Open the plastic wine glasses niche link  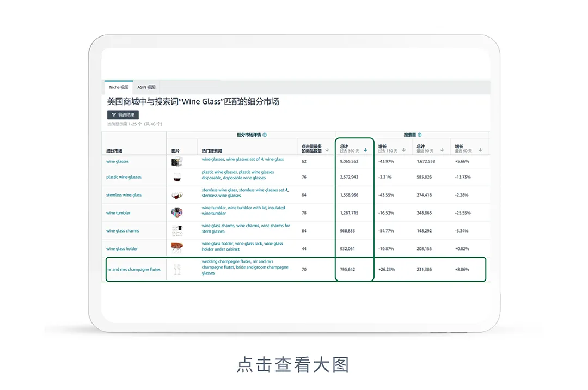click(124, 177)
